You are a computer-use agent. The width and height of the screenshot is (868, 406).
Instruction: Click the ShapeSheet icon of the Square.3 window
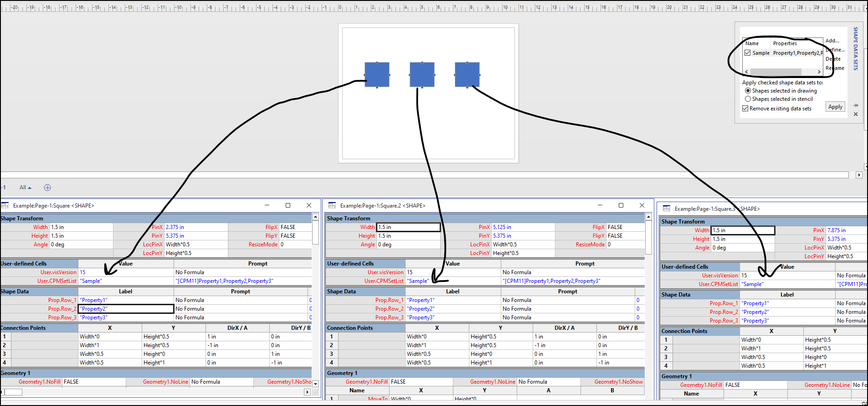666,208
